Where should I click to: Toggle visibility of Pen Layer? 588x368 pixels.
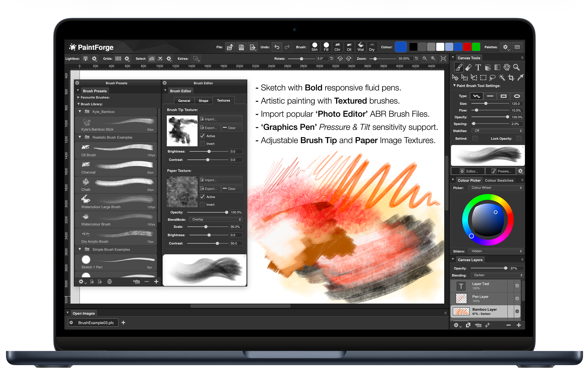(x=517, y=299)
